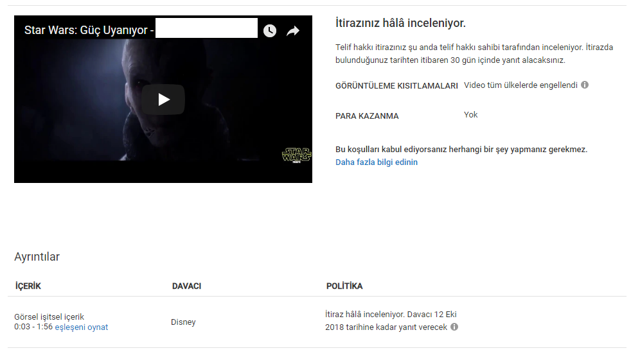Click 'GÖRÜNTÜLEME KISITLAMALARI' label
Image resolution: width=631 pixels, height=364 pixels.
coord(397,85)
